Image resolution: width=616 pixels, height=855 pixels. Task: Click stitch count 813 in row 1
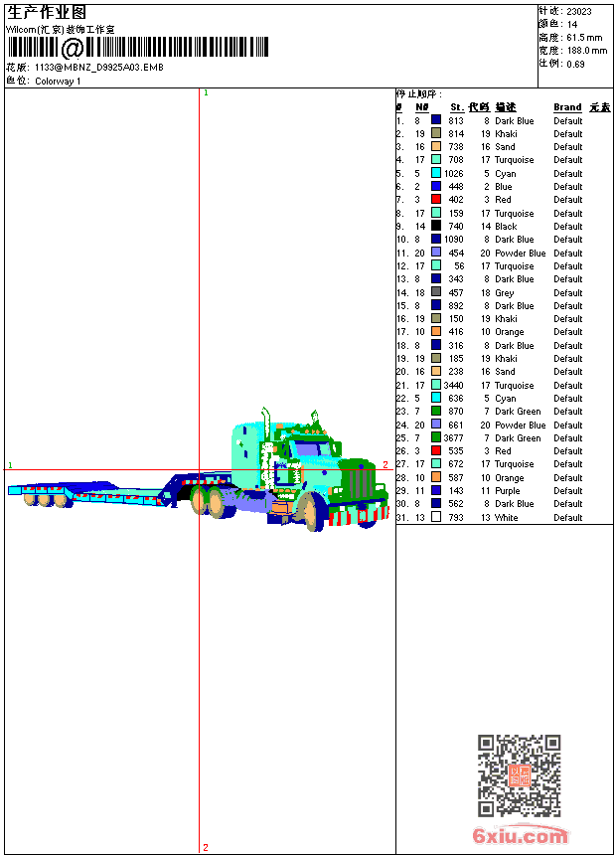point(456,120)
